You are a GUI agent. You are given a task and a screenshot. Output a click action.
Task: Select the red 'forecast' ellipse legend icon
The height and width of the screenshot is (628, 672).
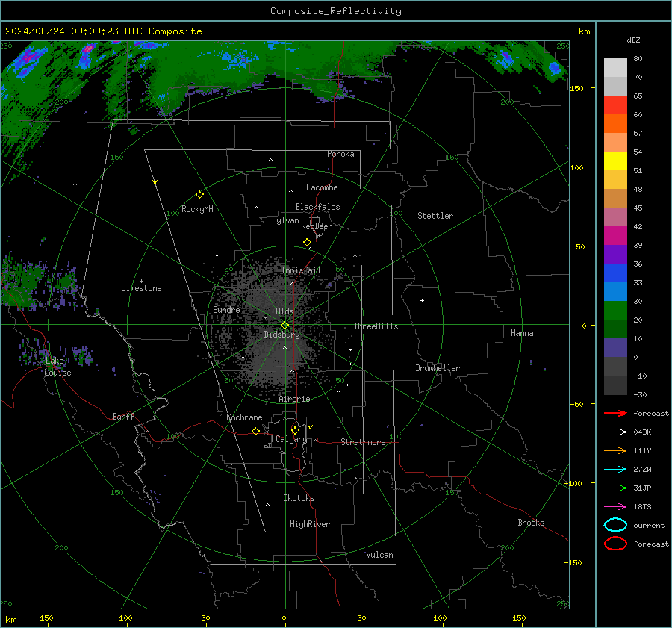[615, 544]
